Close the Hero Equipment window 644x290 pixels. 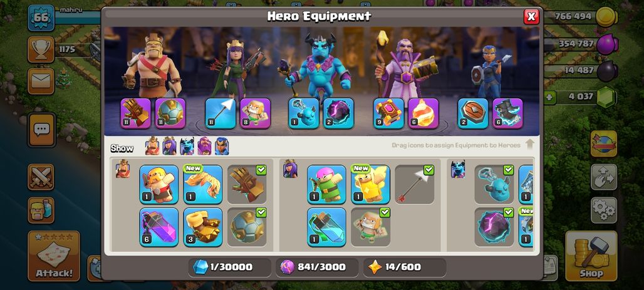tap(531, 16)
